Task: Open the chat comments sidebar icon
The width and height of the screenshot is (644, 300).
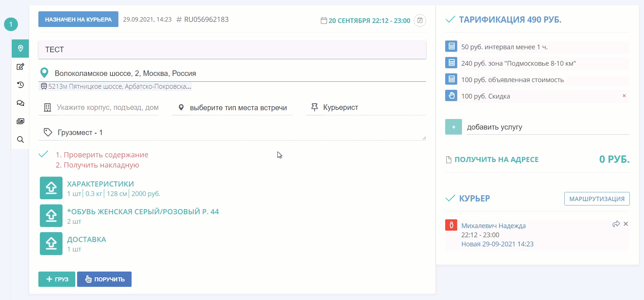Action: click(x=20, y=103)
